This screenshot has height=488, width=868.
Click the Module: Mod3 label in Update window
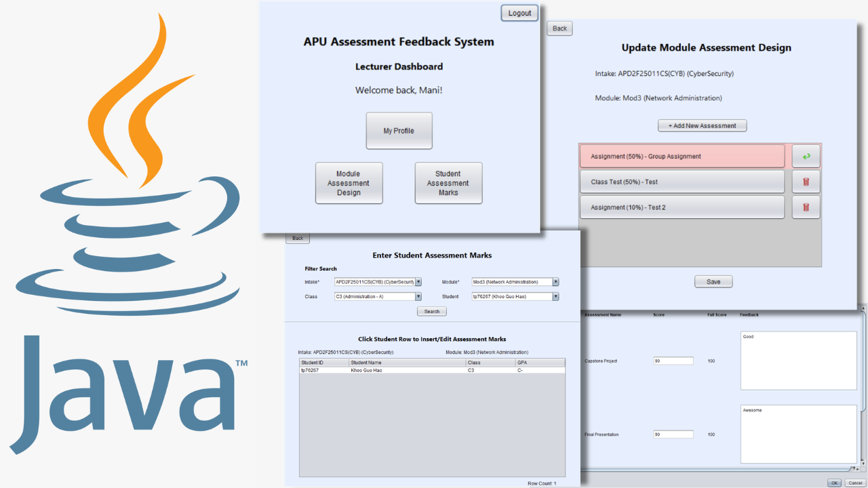[658, 98]
